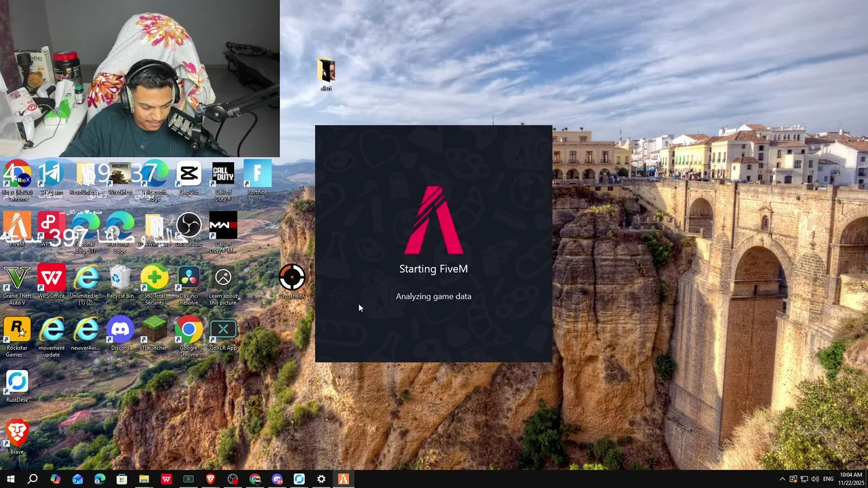Open the RustDesk desktop shortcut
Viewport: 868px width, 488px height.
[x=17, y=385]
